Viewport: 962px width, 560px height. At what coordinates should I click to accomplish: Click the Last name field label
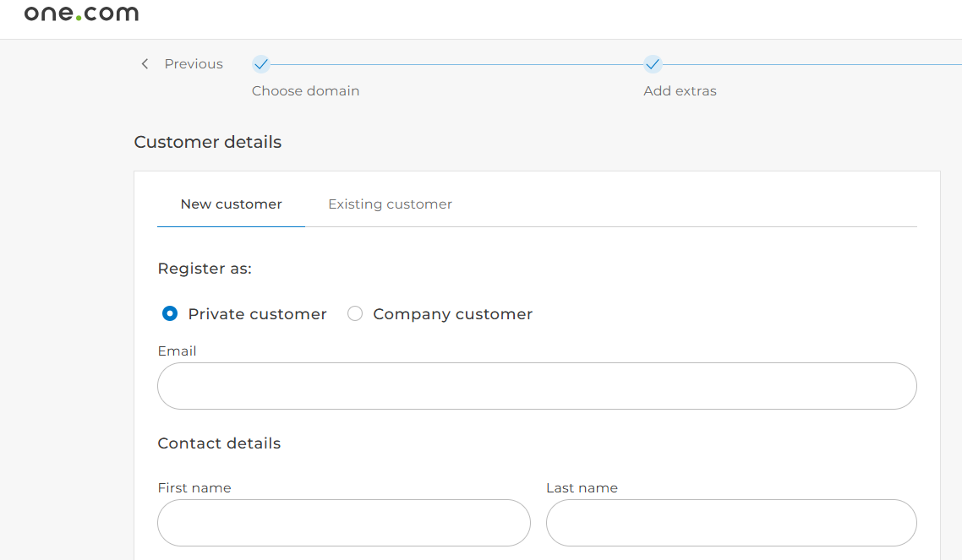(582, 487)
